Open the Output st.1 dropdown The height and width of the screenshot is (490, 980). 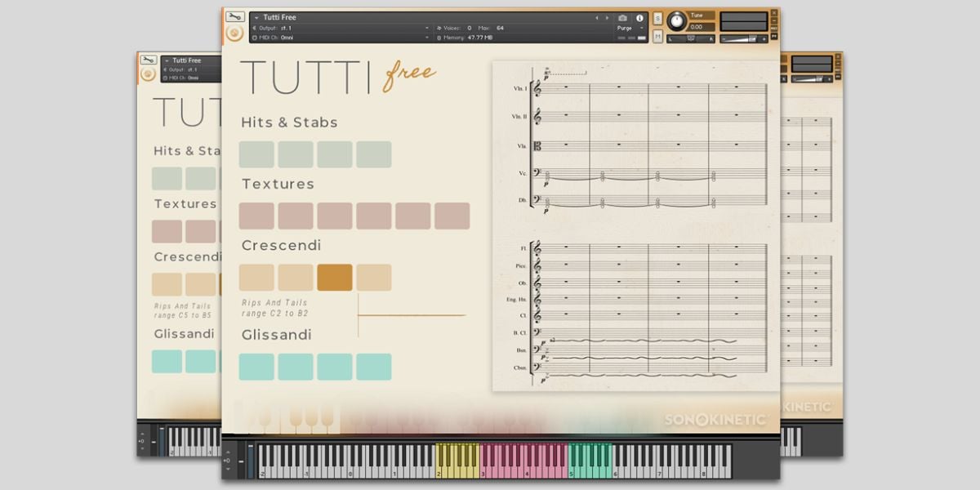(x=341, y=28)
